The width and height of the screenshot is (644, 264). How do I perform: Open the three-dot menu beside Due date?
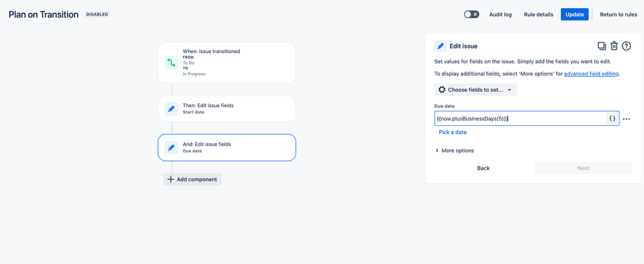click(626, 119)
